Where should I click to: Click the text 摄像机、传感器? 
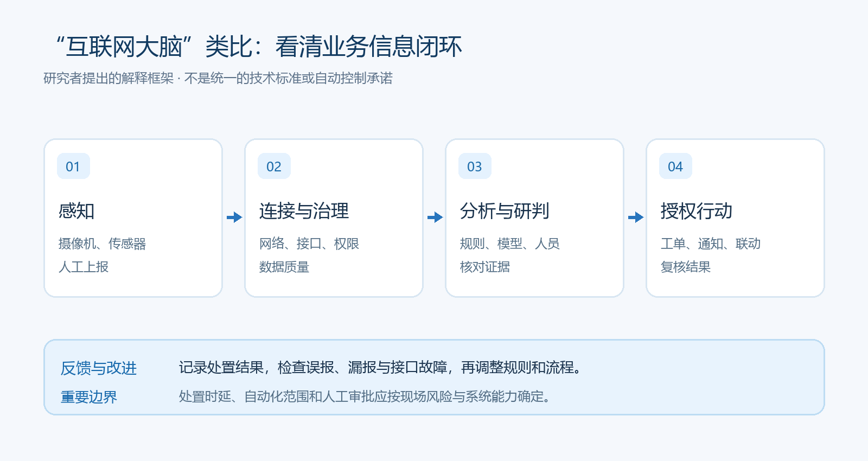pos(102,244)
